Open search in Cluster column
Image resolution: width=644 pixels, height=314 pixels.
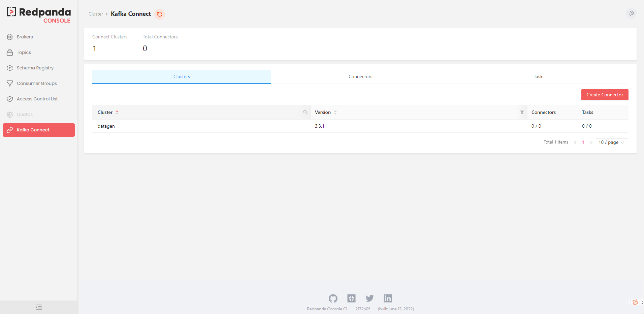tap(305, 112)
